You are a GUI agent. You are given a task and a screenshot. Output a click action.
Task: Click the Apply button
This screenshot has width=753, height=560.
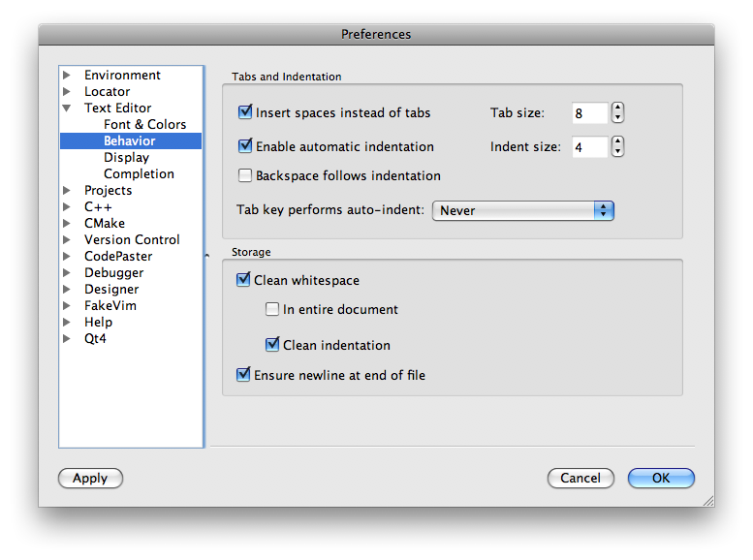90,478
